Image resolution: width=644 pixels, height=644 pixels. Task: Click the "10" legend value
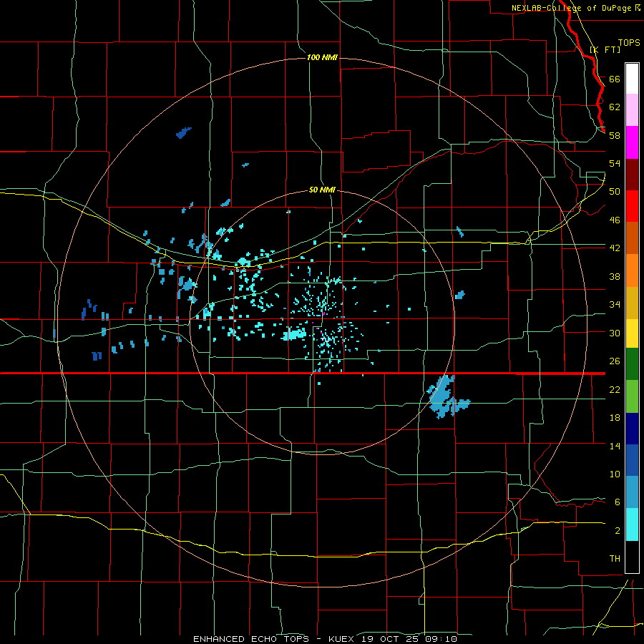tap(615, 474)
